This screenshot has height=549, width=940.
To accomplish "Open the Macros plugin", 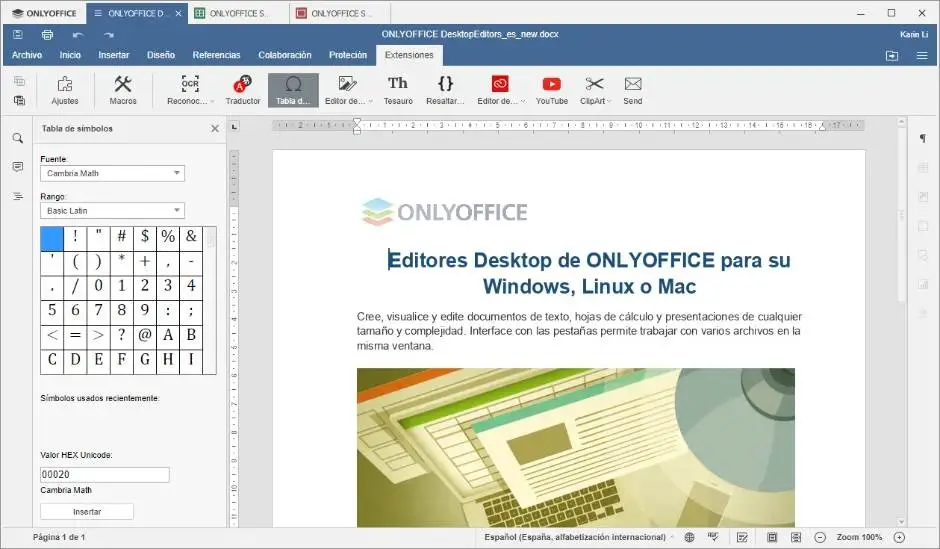I will 123,91.
